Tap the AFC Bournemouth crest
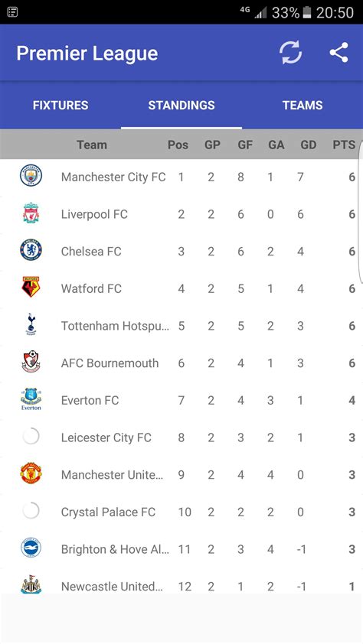 point(31,362)
